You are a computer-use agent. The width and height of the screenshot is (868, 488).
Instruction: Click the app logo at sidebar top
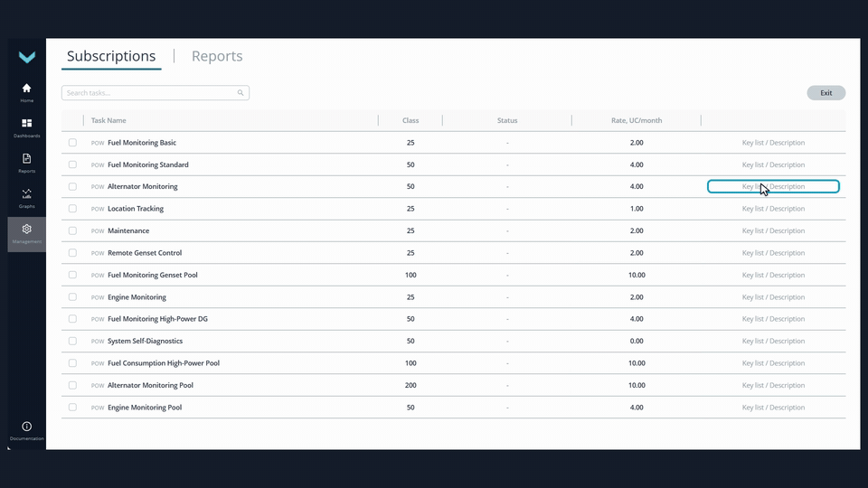(x=26, y=57)
